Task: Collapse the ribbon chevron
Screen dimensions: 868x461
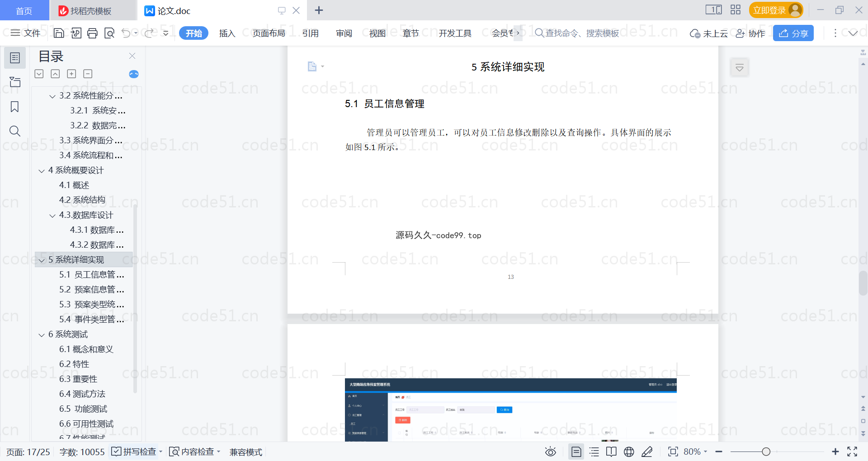Action: pyautogui.click(x=853, y=33)
